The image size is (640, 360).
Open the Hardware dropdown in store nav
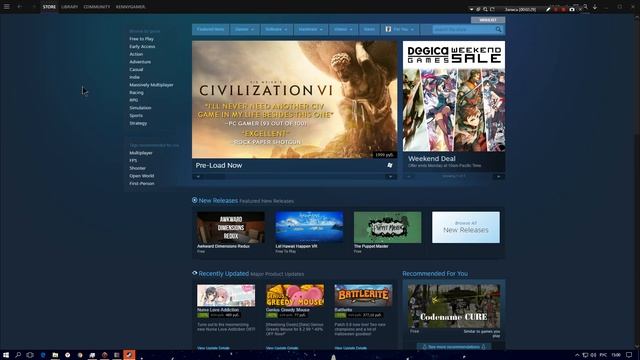point(310,29)
